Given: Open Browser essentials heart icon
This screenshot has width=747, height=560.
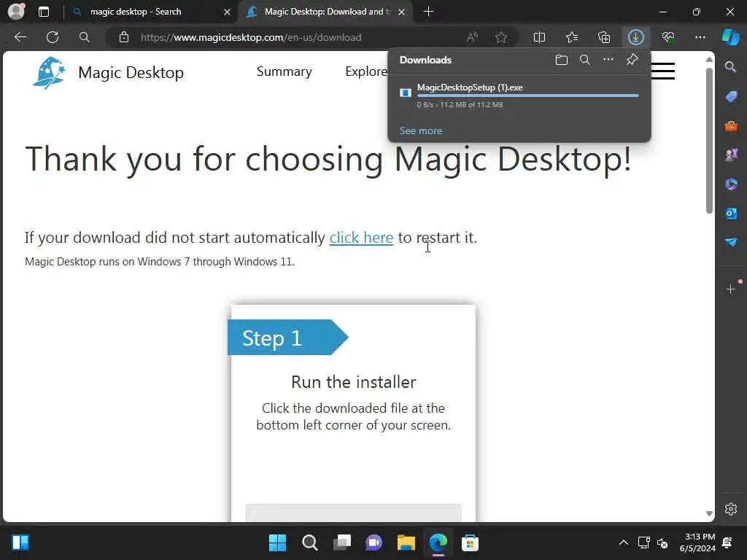Looking at the screenshot, I should pyautogui.click(x=668, y=37).
